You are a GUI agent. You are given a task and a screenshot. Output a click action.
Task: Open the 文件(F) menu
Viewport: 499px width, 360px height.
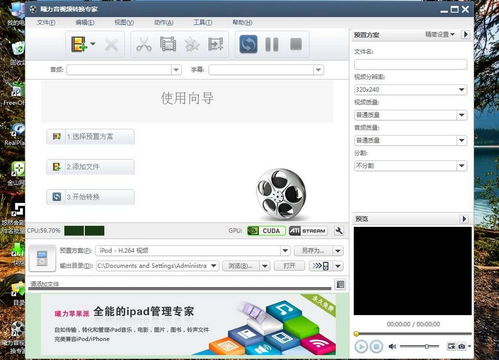pos(46,22)
